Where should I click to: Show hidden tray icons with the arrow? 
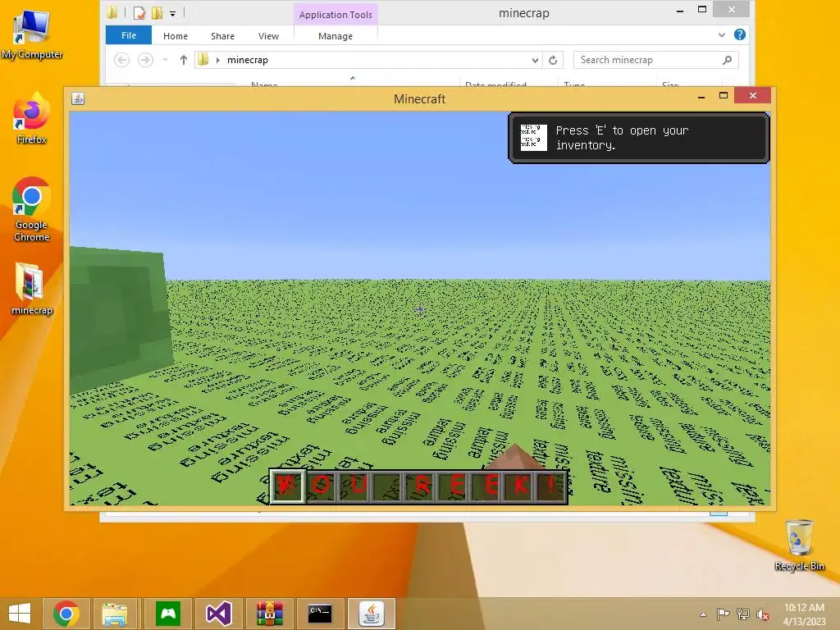703,614
